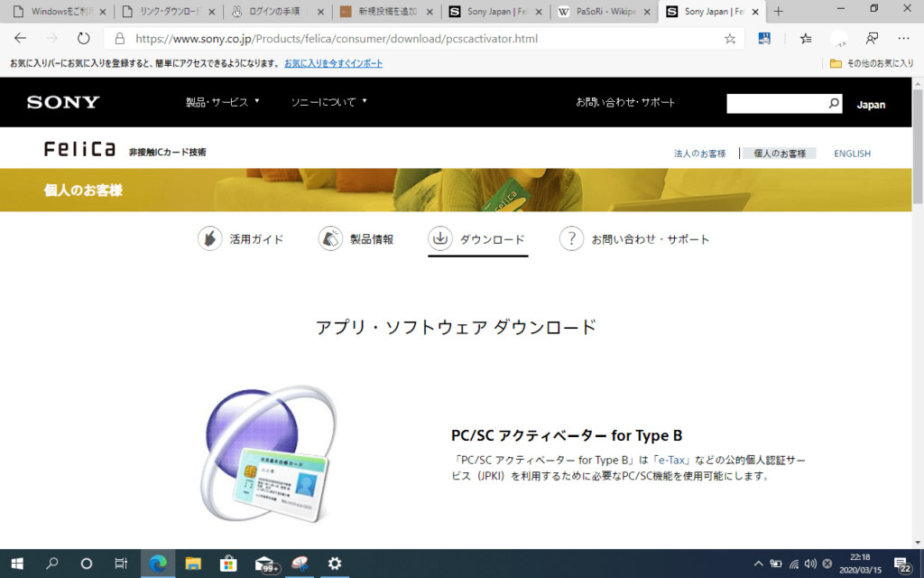Screen dimensions: 924x578
Task: Switch to the Windowsをご利用 tab
Action: pos(59,12)
